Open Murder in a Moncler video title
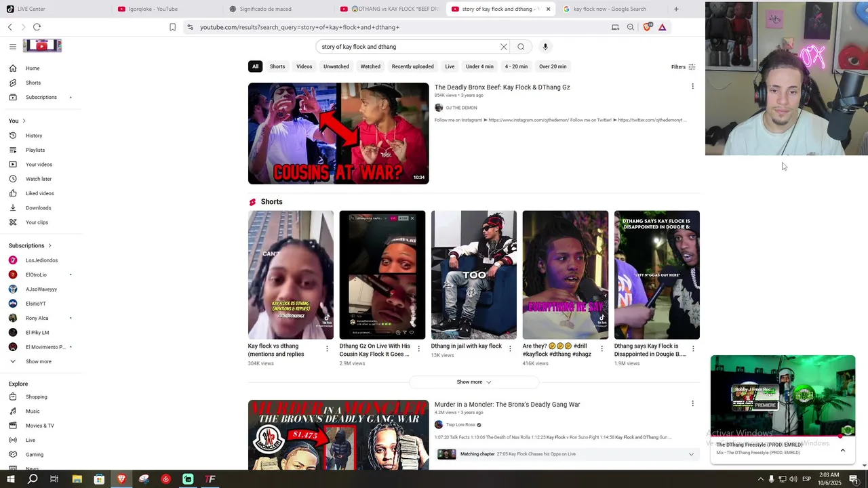Image resolution: width=868 pixels, height=488 pixels. (507, 405)
